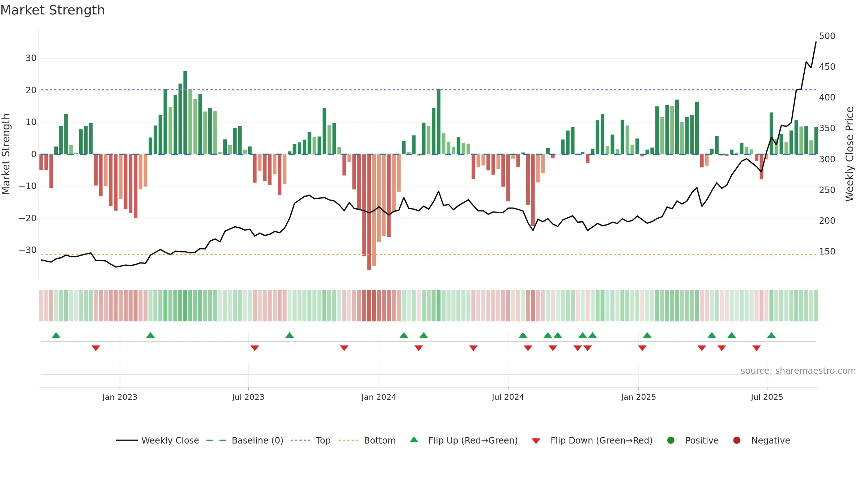
Task: Click the Jan 2024 x-axis label
Action: (x=379, y=397)
